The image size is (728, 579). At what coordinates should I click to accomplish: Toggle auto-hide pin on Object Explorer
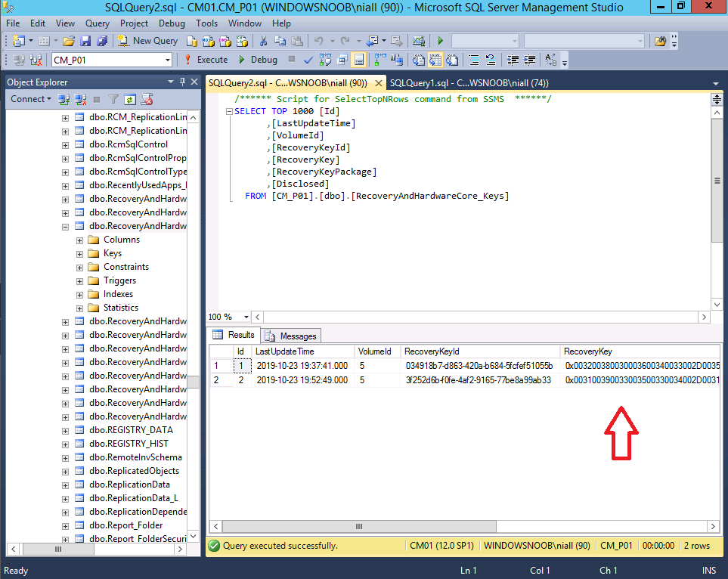pos(182,82)
